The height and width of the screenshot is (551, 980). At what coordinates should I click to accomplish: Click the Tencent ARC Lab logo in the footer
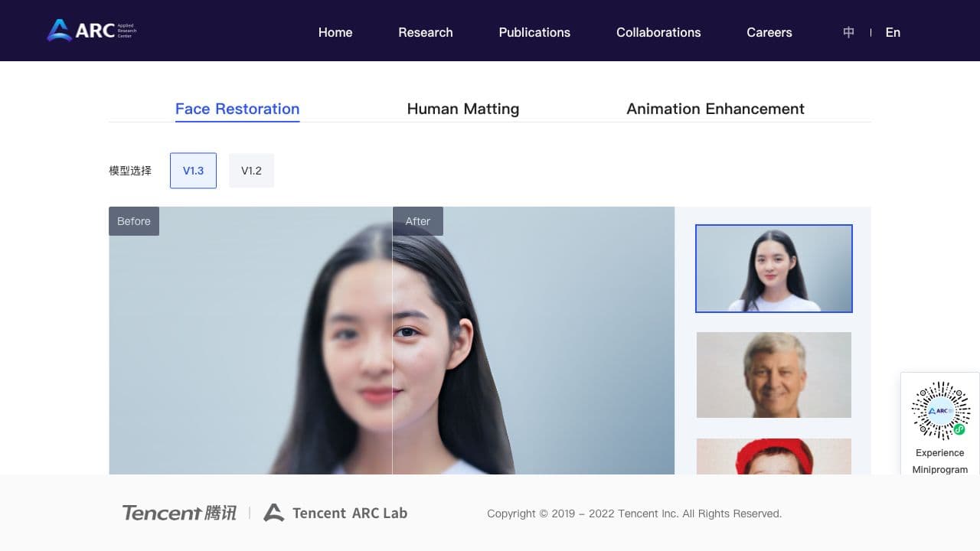335,513
